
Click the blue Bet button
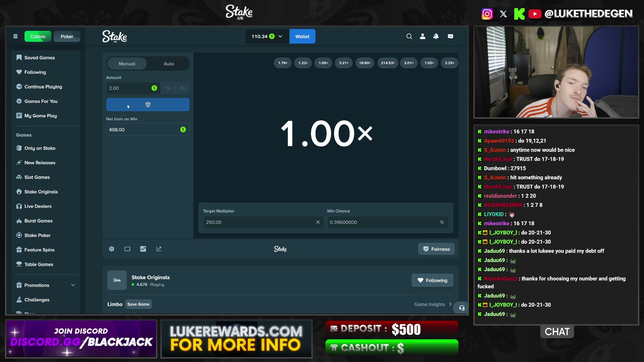148,105
